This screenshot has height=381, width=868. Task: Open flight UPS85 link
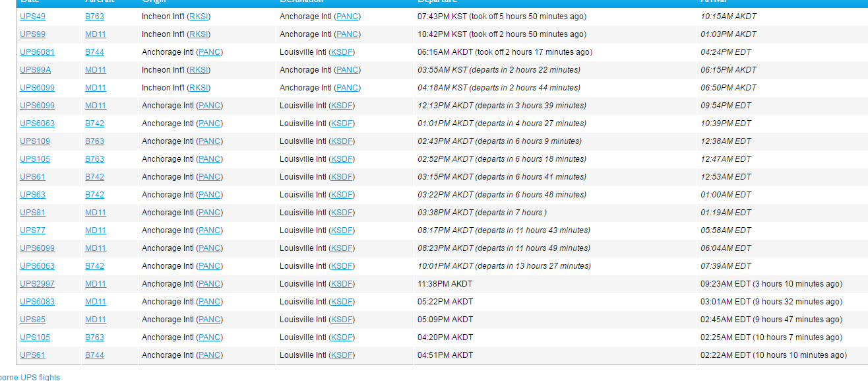pos(32,320)
